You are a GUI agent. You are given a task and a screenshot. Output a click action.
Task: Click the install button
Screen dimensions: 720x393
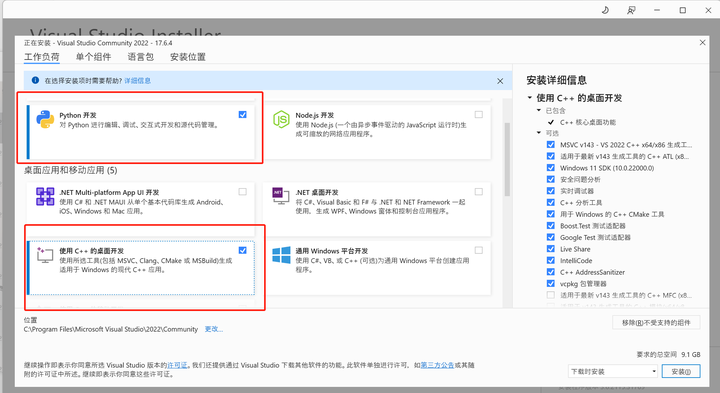pos(681,371)
